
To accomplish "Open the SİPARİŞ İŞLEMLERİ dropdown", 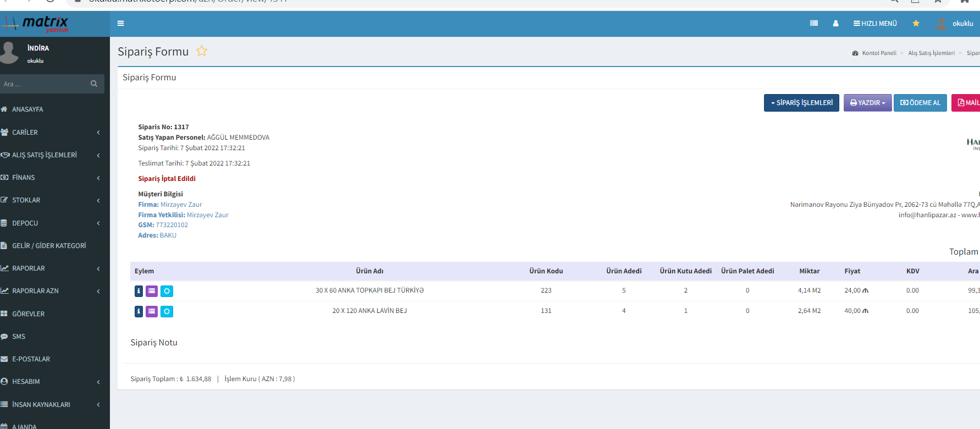I will point(801,103).
